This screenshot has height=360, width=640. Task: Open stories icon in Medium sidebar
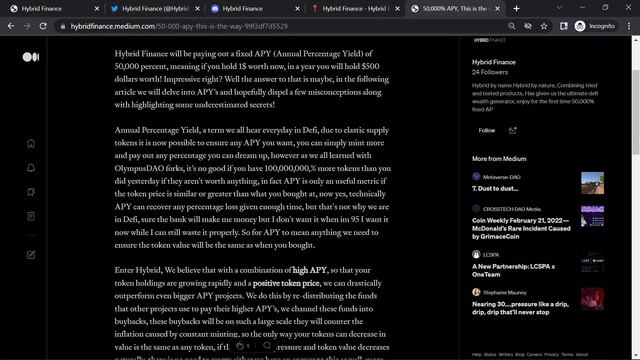click(31, 216)
